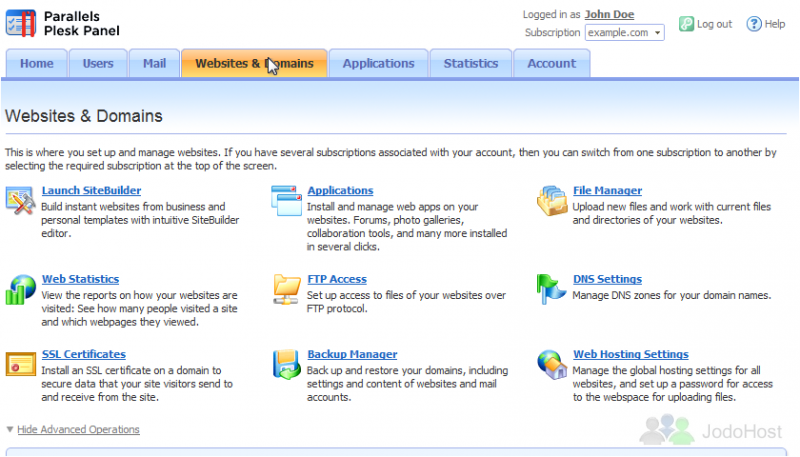Click the FTP Access folder icon

[287, 289]
